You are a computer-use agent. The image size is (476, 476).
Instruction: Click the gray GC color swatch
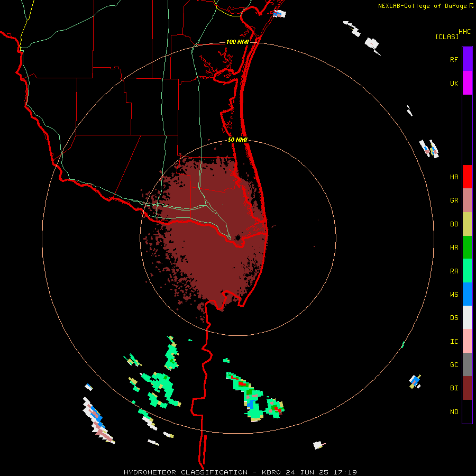click(467, 364)
